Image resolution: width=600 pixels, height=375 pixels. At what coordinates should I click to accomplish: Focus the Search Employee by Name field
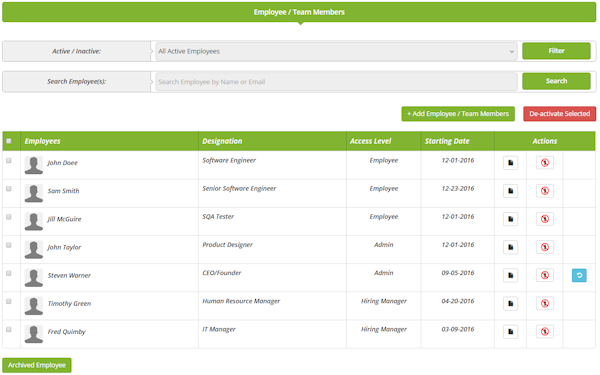point(336,82)
